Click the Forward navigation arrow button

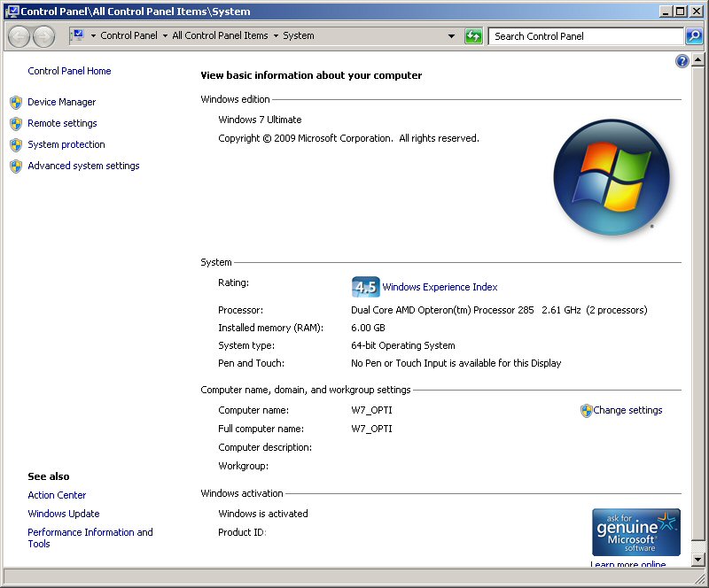coord(43,36)
